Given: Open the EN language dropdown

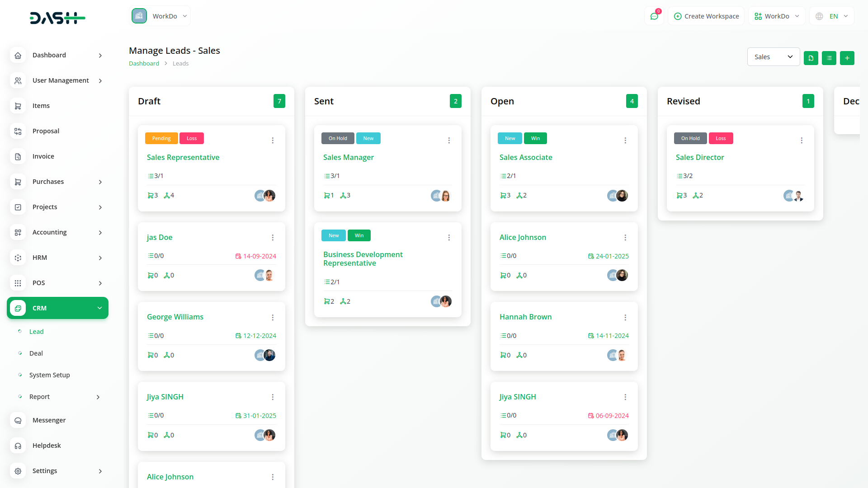Looking at the screenshot, I should [831, 16].
